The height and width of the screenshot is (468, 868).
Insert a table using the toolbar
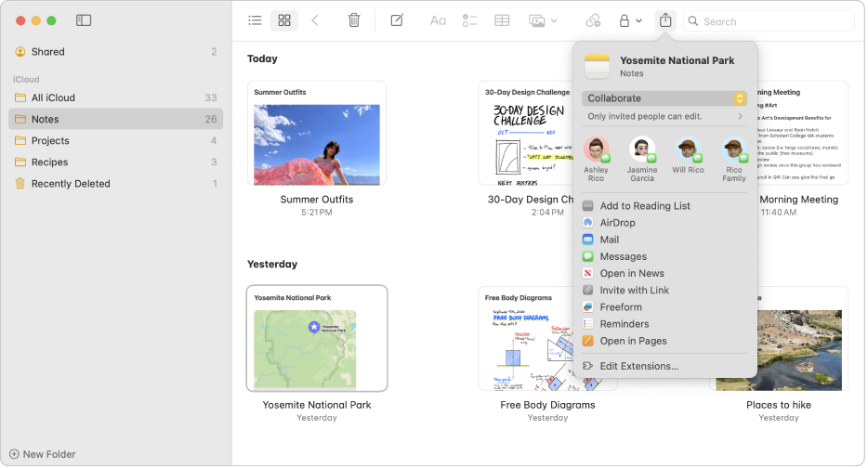[x=502, y=20]
